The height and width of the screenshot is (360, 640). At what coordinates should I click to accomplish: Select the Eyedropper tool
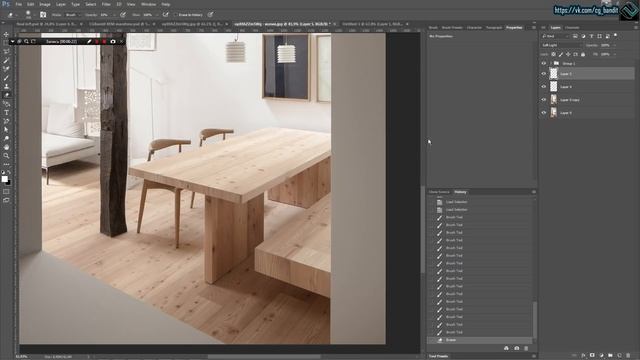point(6,60)
